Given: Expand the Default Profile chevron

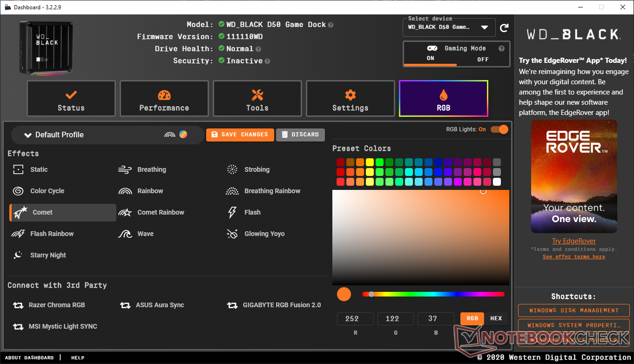Looking at the screenshot, I should [x=28, y=135].
